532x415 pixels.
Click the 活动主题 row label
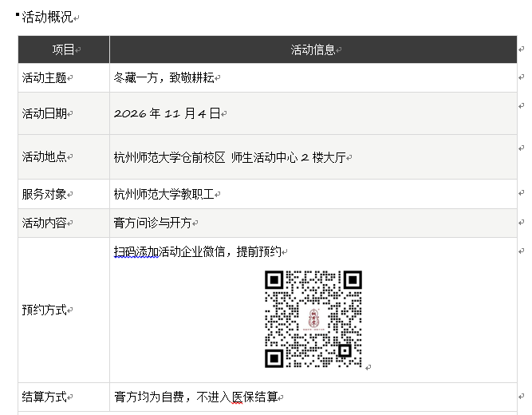(x=44, y=77)
